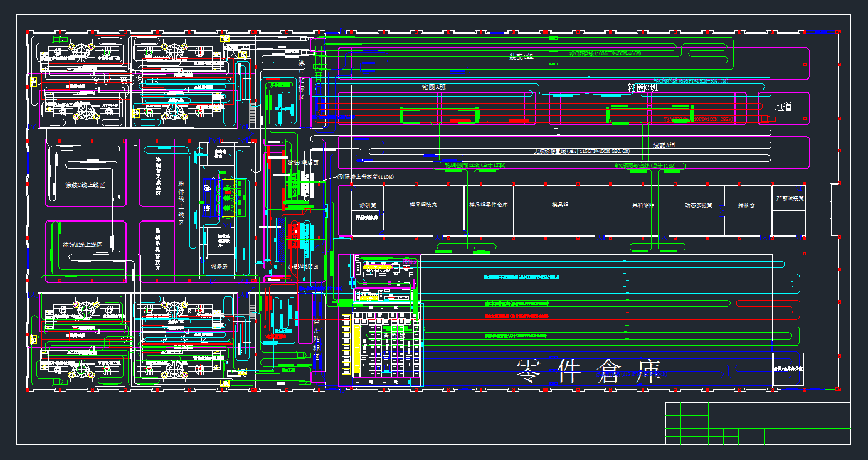This screenshot has height=460, width=868.
Task: Select the 样品组零件仓库 room label
Action: (x=489, y=205)
